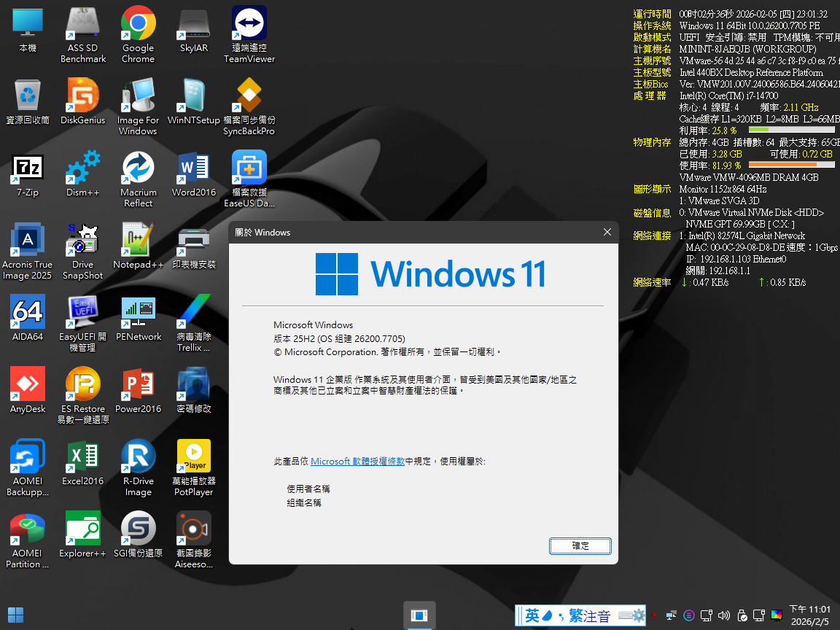This screenshot has height=630, width=840.
Task: Launch PotPlayer from the desktop
Action: tap(193, 458)
